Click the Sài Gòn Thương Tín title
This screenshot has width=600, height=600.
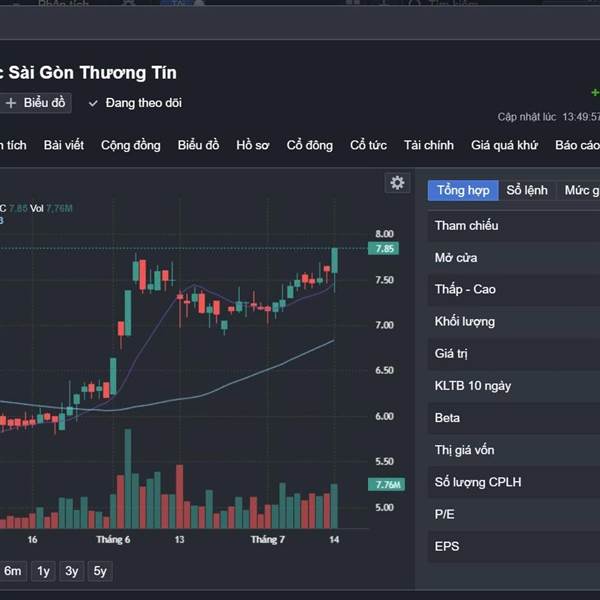tap(92, 73)
